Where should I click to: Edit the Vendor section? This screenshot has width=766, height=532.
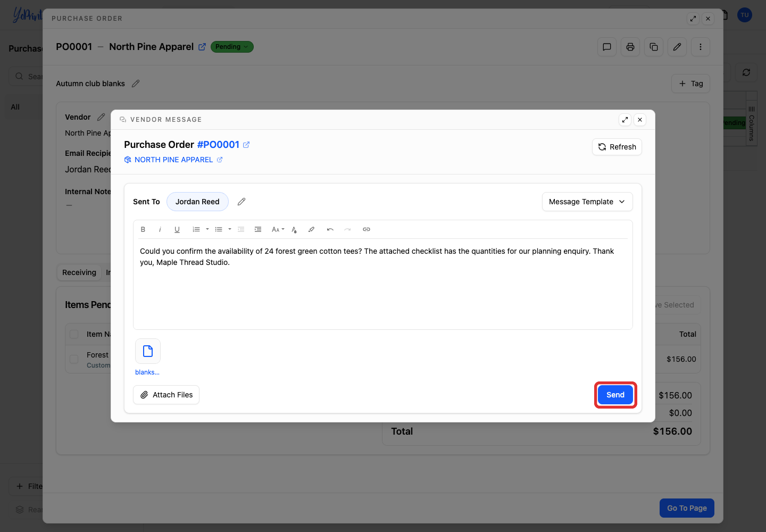101,117
